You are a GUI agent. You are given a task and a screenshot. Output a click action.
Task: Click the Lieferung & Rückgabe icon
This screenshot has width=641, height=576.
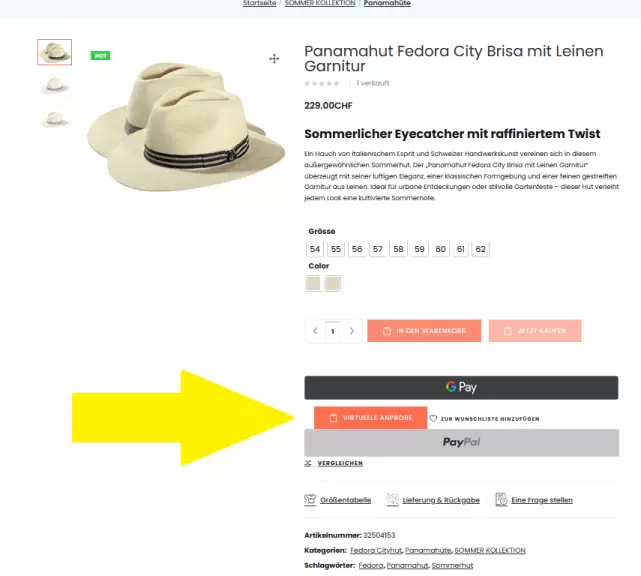392,500
